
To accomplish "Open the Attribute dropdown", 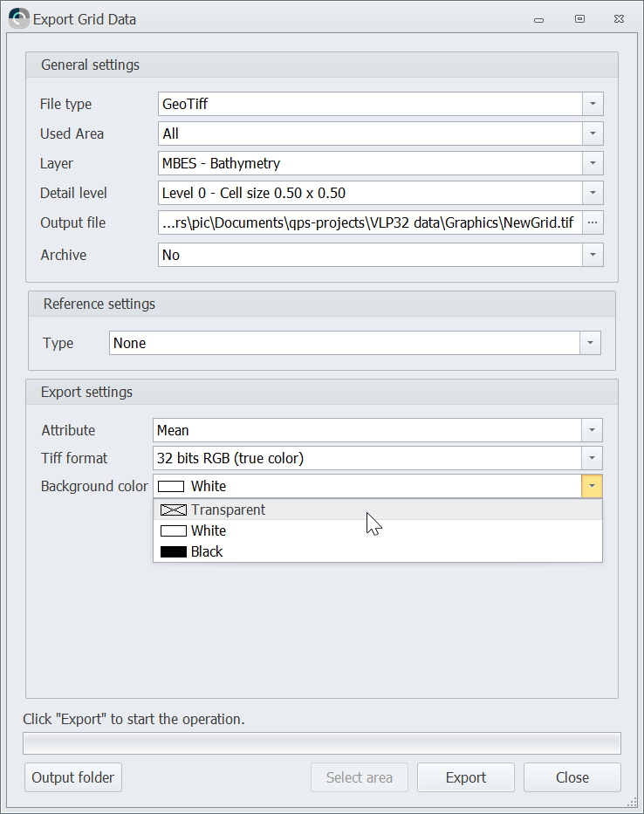I will point(592,430).
